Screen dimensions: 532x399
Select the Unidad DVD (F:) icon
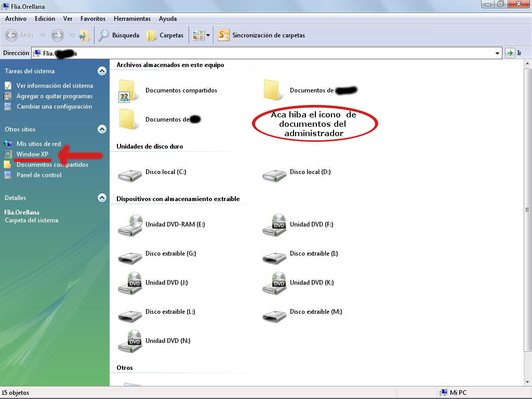pos(274,225)
